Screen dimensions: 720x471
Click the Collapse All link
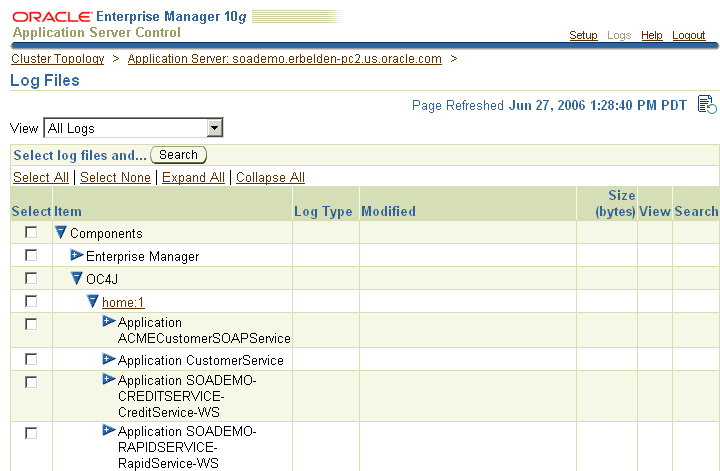(x=270, y=177)
